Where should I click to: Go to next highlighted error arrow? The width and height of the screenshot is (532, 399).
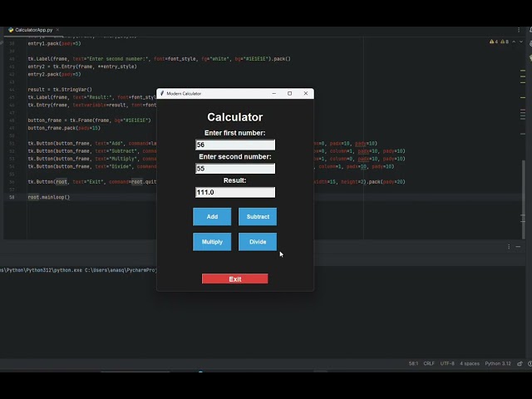click(x=521, y=42)
